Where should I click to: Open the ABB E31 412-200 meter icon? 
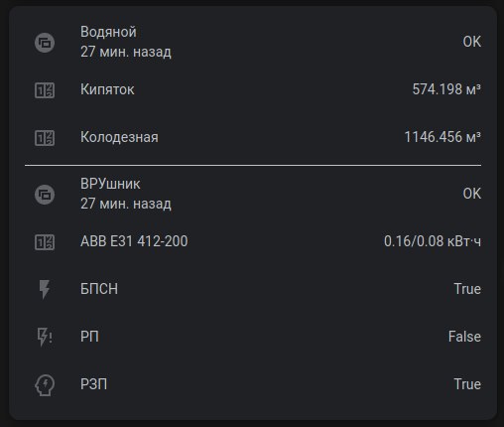[45, 242]
